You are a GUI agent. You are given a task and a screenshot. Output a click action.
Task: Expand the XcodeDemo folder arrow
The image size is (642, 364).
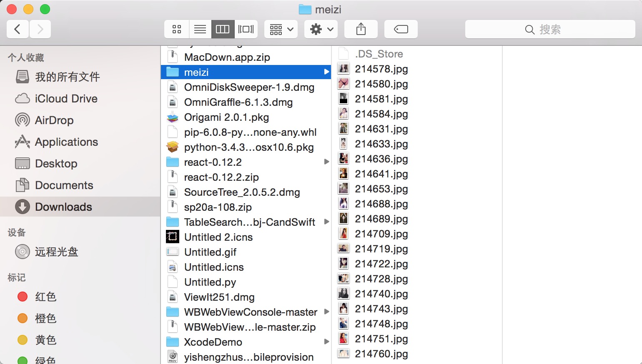click(327, 342)
